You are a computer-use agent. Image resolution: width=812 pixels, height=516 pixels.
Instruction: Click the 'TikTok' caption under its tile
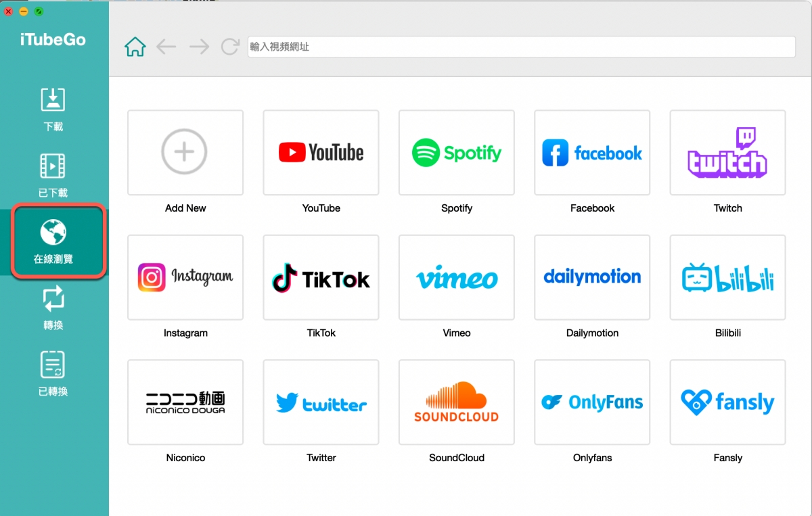point(321,333)
